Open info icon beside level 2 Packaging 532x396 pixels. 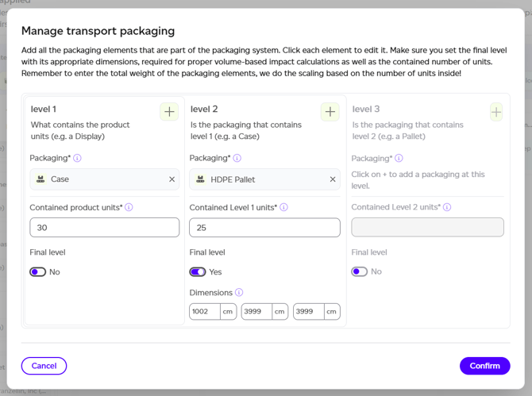(237, 158)
